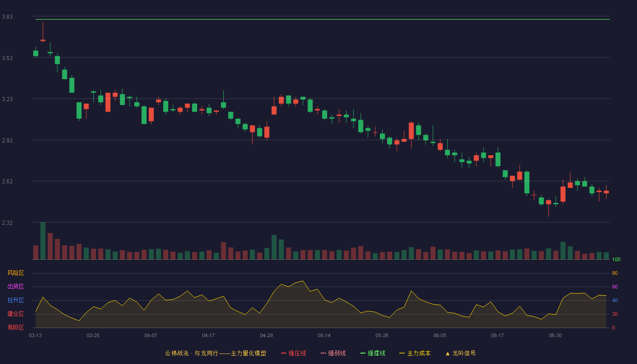Toggle the 强撑线 legend item
The image size is (637, 364).
click(x=373, y=353)
